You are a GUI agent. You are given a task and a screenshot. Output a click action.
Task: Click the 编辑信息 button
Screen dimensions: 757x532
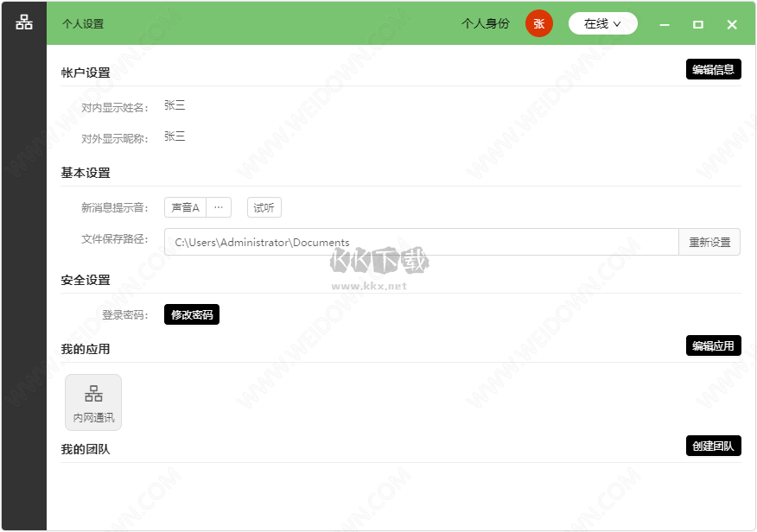[714, 69]
